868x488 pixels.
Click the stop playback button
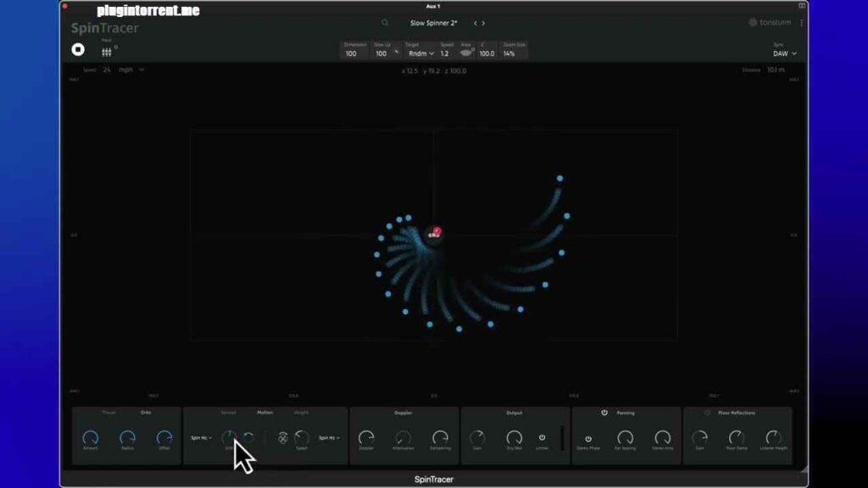point(78,50)
